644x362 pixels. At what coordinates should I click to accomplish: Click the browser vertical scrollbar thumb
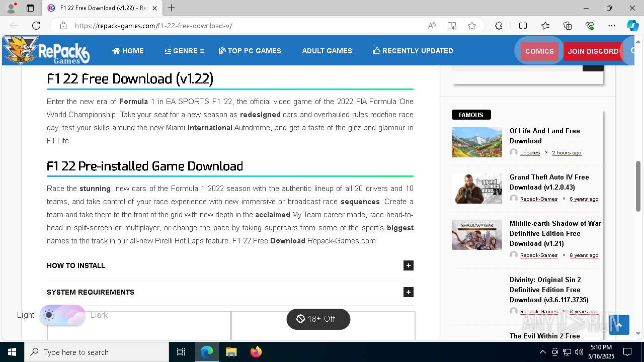(x=638, y=186)
